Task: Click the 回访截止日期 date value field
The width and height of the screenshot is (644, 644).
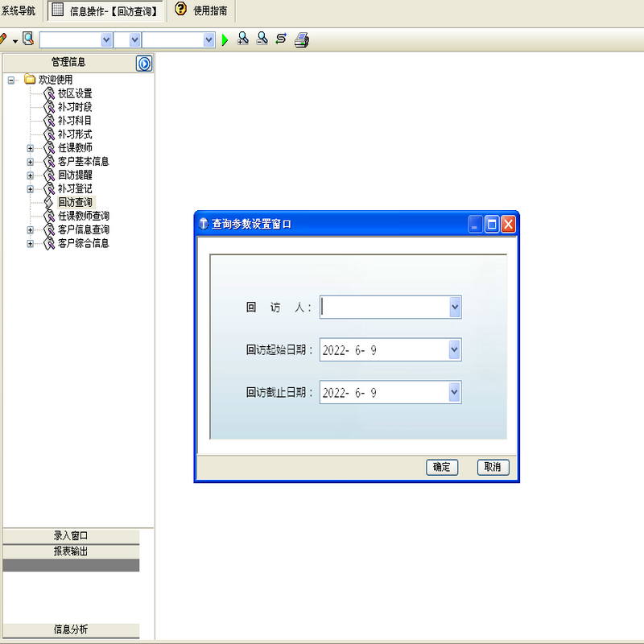Action: tap(385, 392)
